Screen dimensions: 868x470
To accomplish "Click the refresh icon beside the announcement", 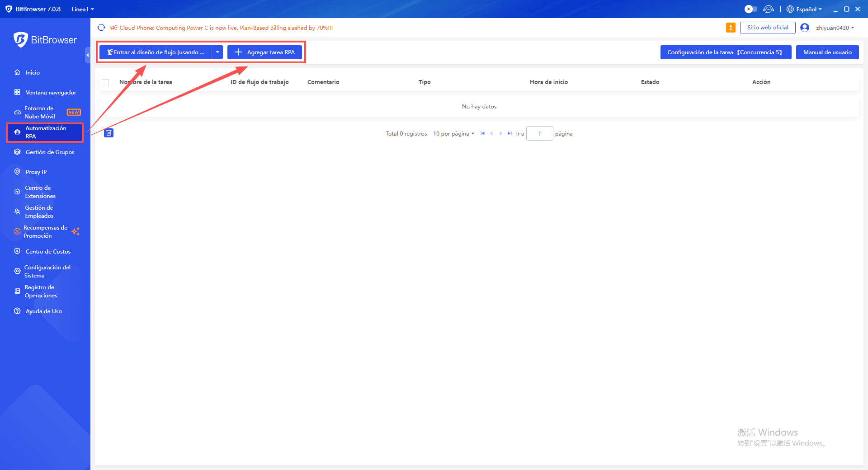I will tap(101, 28).
